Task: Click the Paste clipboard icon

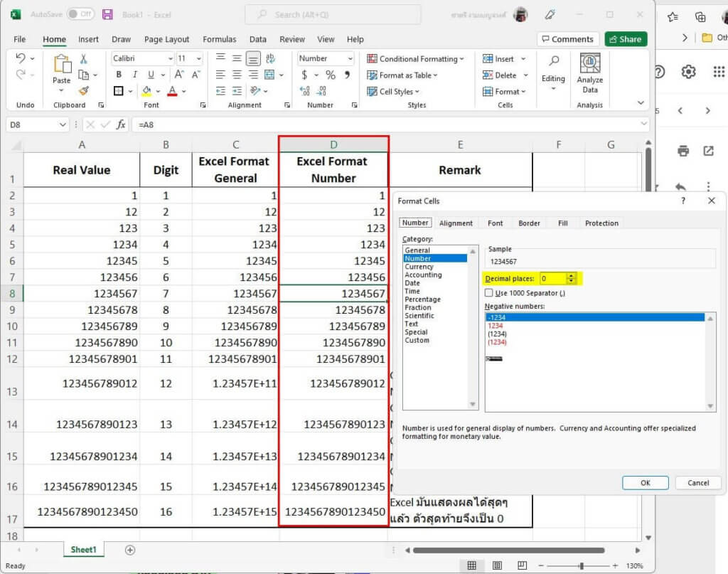Action: pyautogui.click(x=62, y=65)
